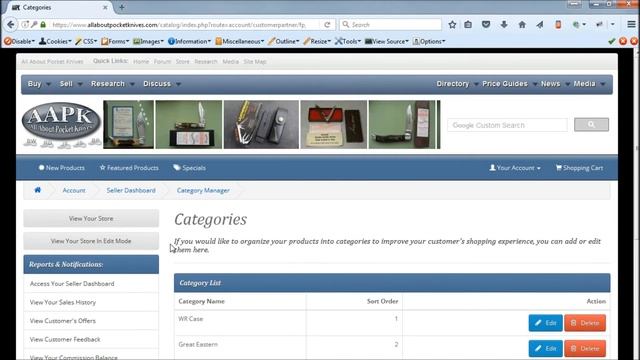Expand the Buy navigation menu
The width and height of the screenshot is (640, 360).
[39, 84]
